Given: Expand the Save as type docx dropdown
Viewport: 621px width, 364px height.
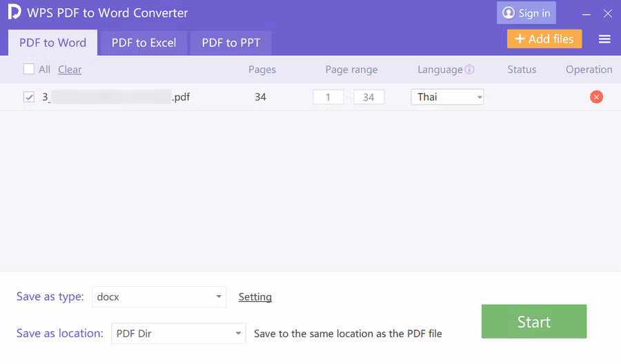Looking at the screenshot, I should pyautogui.click(x=159, y=296).
